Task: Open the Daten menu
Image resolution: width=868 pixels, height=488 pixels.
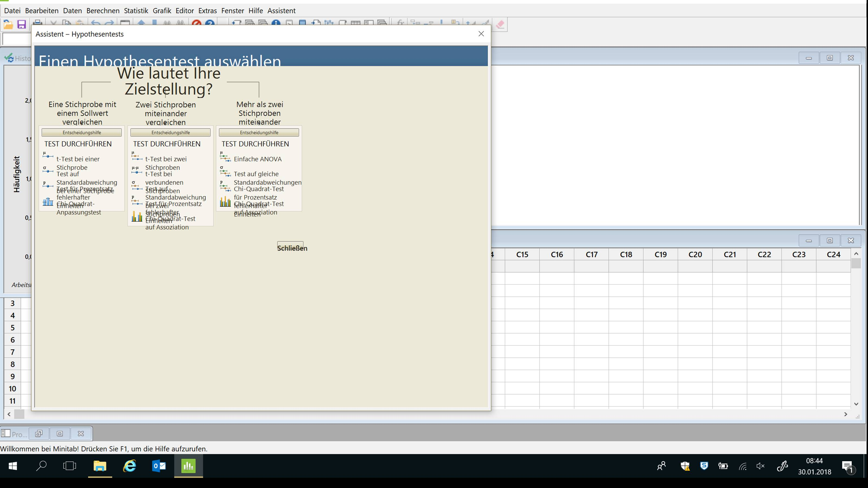Action: 72,10
